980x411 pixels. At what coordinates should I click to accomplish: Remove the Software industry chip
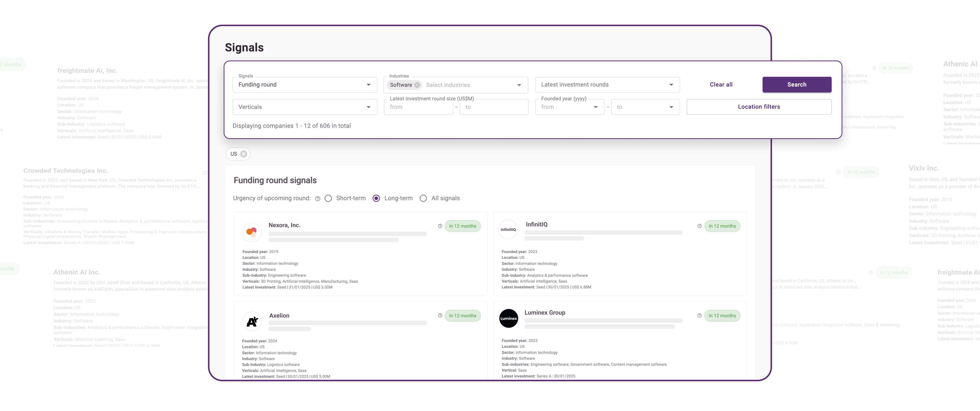coord(417,85)
